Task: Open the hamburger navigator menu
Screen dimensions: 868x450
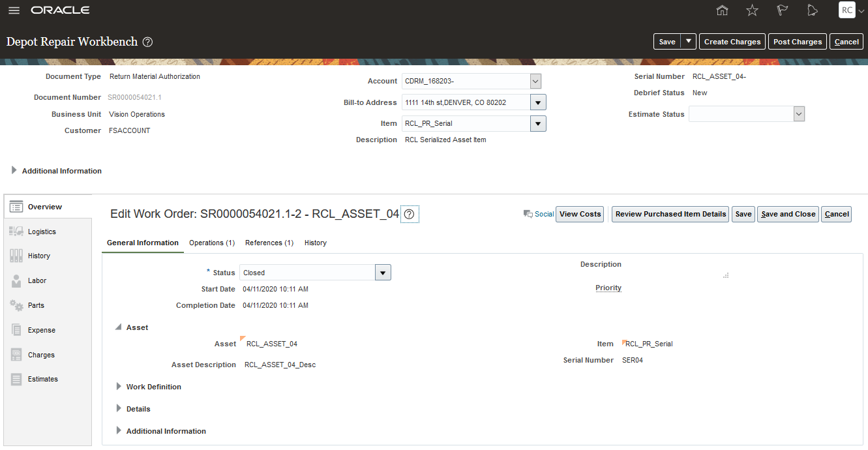Action: coord(14,10)
